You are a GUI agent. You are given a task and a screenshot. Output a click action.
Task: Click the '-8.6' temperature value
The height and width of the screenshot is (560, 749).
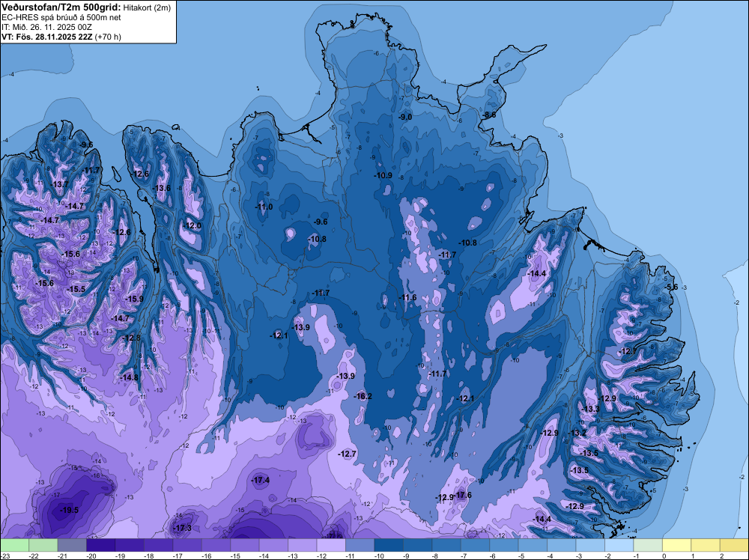[489, 115]
